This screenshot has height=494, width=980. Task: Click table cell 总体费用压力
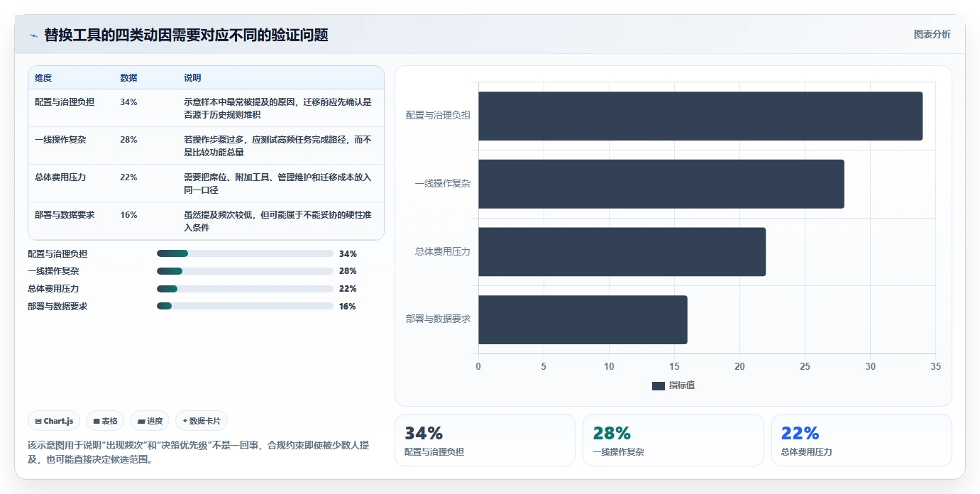tap(60, 177)
